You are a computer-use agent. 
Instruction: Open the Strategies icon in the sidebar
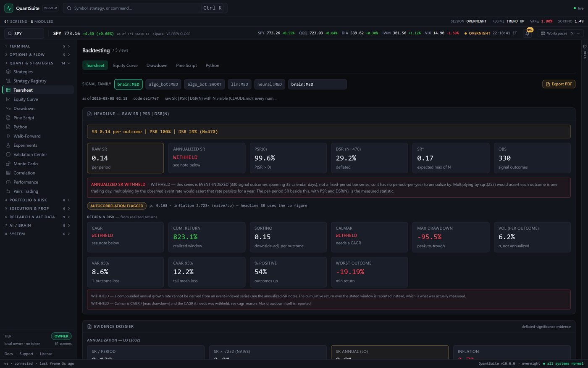(x=8, y=71)
